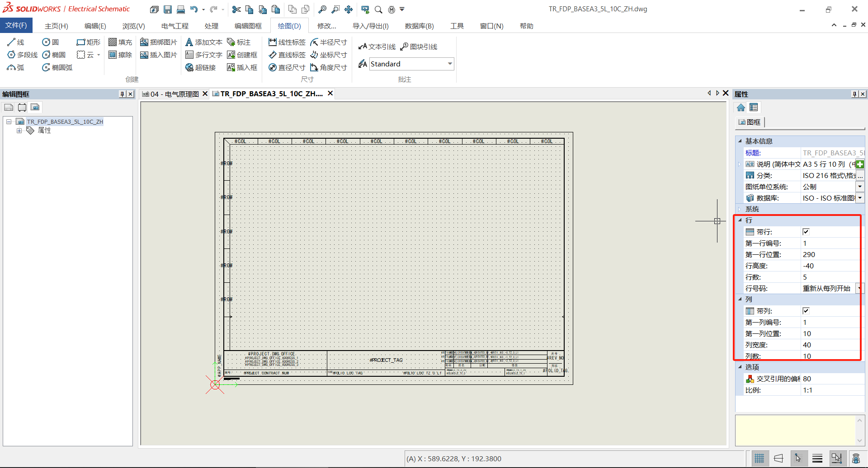Image resolution: width=868 pixels, height=468 pixels.
Task: Choose the 擦除 wipeout tool
Action: pos(120,55)
